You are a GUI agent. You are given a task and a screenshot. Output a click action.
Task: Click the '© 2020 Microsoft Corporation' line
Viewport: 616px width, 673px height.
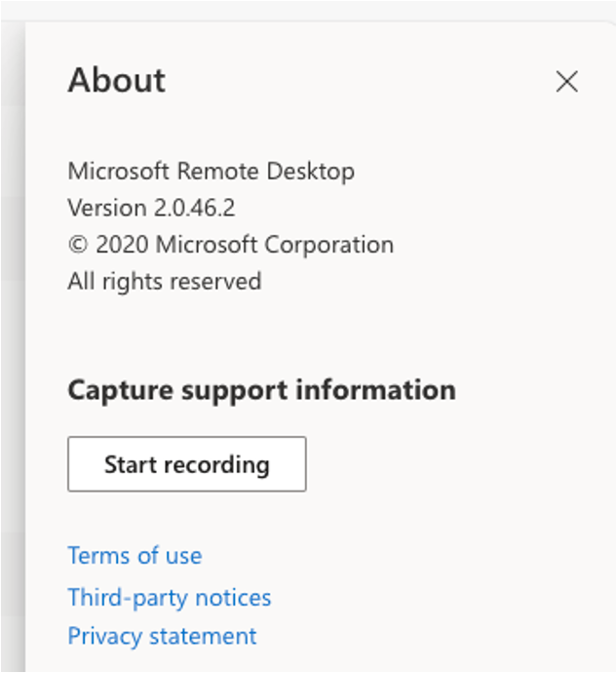coord(231,245)
